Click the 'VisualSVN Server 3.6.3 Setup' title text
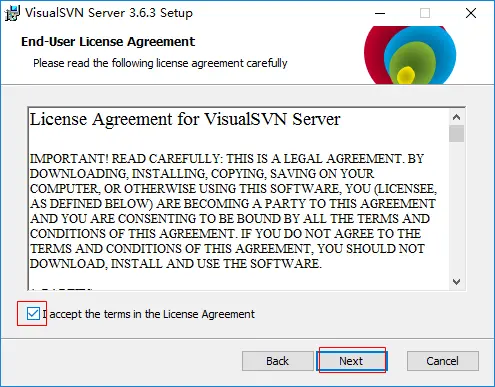 click(109, 13)
